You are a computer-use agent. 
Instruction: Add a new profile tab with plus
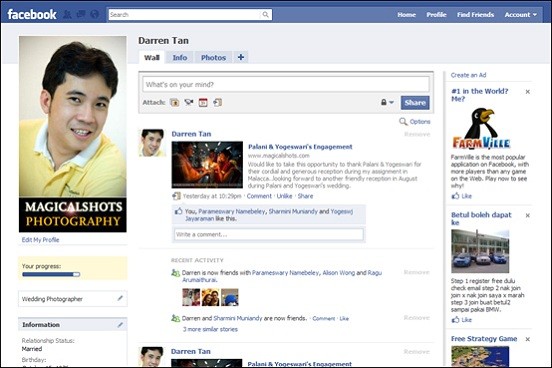click(241, 57)
